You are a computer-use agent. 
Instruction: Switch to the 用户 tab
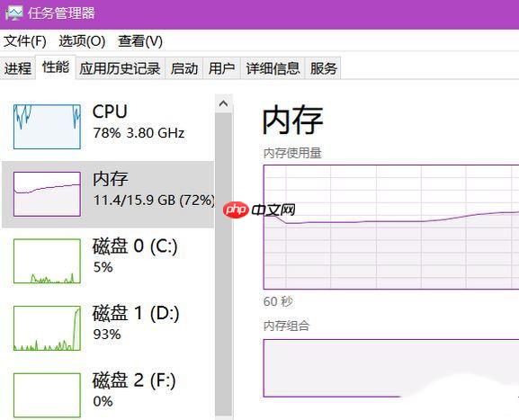[x=222, y=68]
